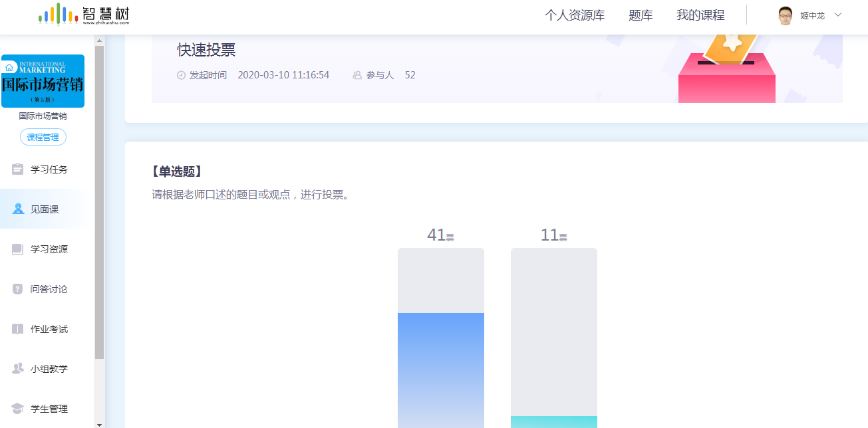
Task: Click the 智慧树 logo
Action: click(x=84, y=15)
